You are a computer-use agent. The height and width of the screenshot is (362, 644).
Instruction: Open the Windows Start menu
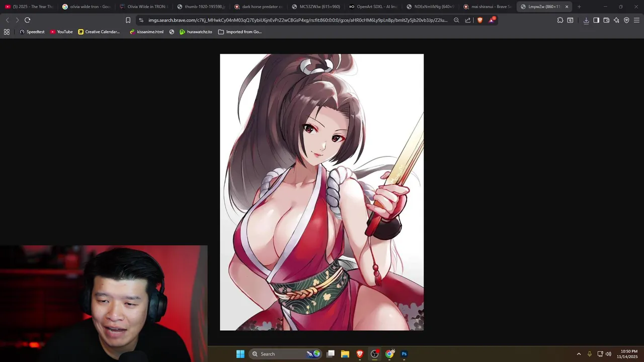240,354
